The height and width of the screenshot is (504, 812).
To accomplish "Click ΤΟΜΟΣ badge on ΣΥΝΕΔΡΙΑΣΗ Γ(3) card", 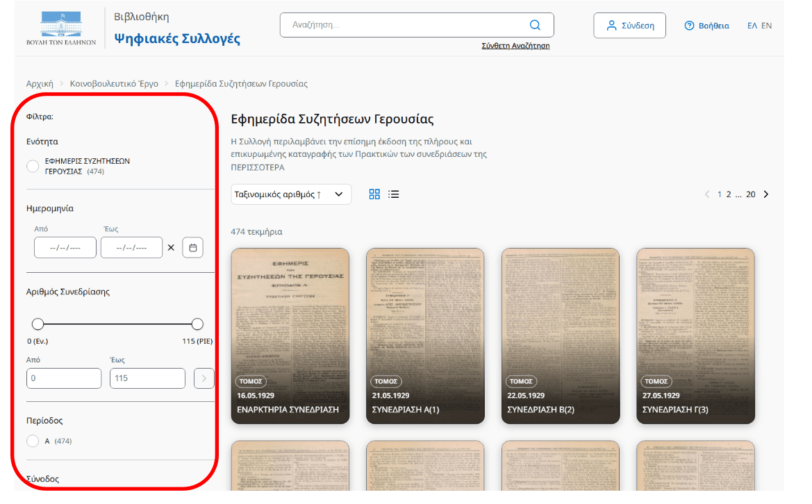I will coord(656,381).
